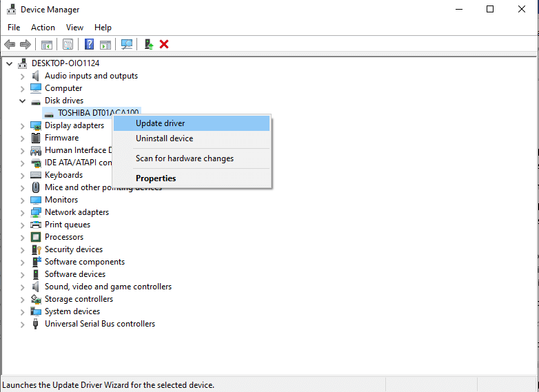Click the Mice and other pointing devices icon
This screenshot has height=392, width=539.
point(36,187)
